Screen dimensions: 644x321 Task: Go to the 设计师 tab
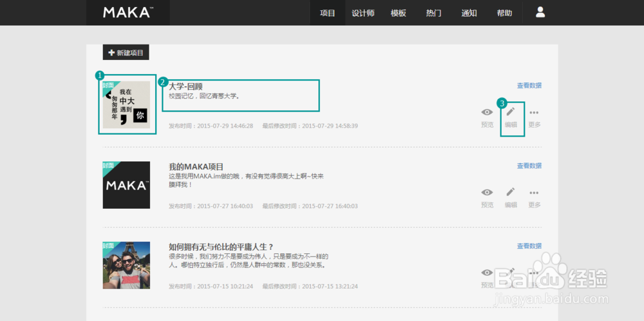(x=363, y=13)
